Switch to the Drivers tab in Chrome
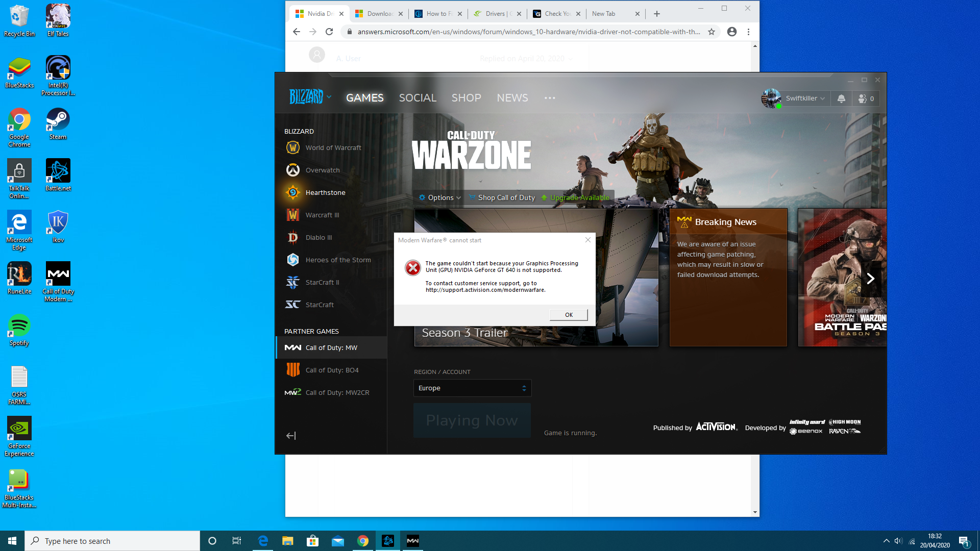The width and height of the screenshot is (980, 551). [497, 14]
